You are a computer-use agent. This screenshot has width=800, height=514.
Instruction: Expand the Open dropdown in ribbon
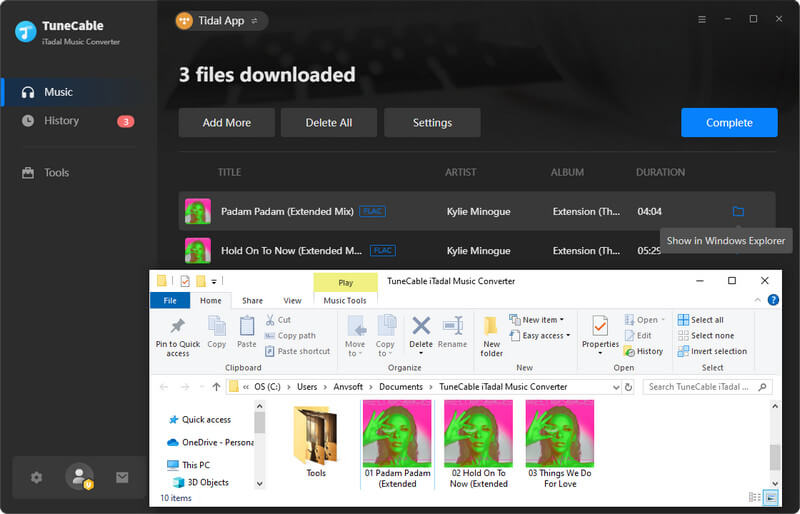pyautogui.click(x=645, y=320)
